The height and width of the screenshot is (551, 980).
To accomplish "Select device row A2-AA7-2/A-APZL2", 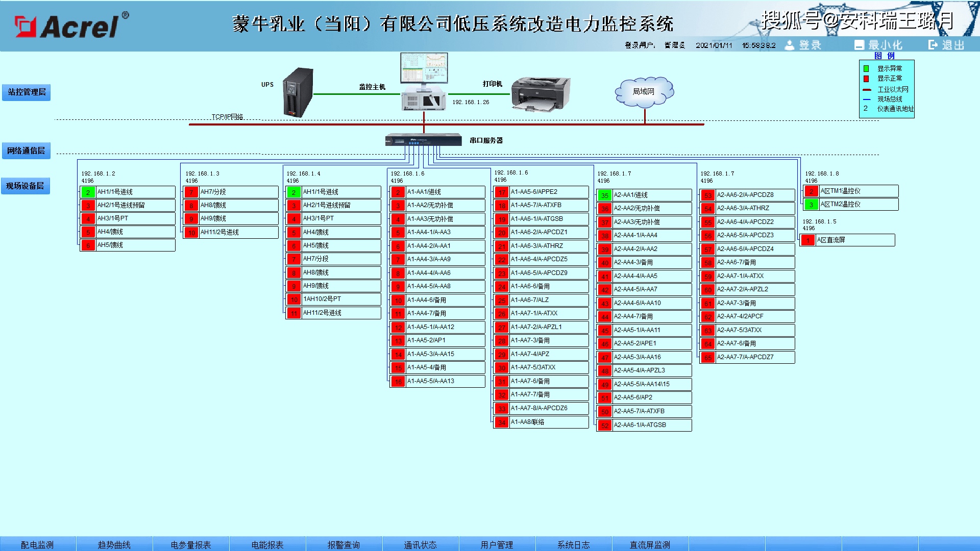I will (748, 290).
